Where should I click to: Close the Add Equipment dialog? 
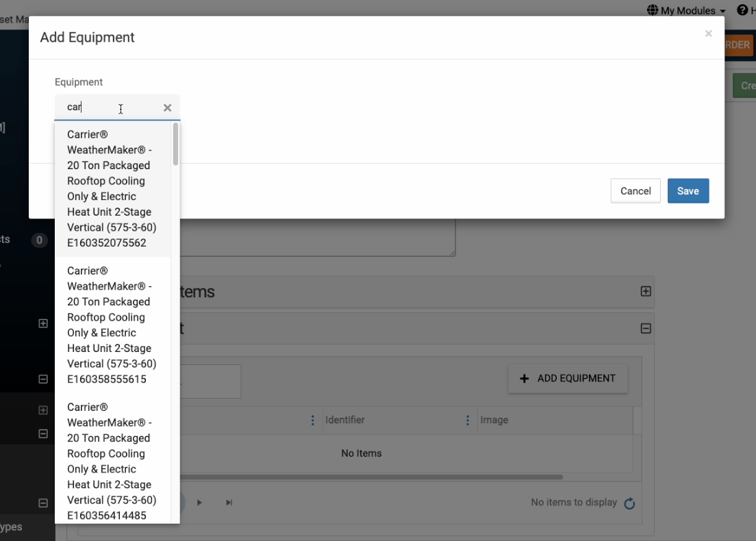tap(708, 34)
